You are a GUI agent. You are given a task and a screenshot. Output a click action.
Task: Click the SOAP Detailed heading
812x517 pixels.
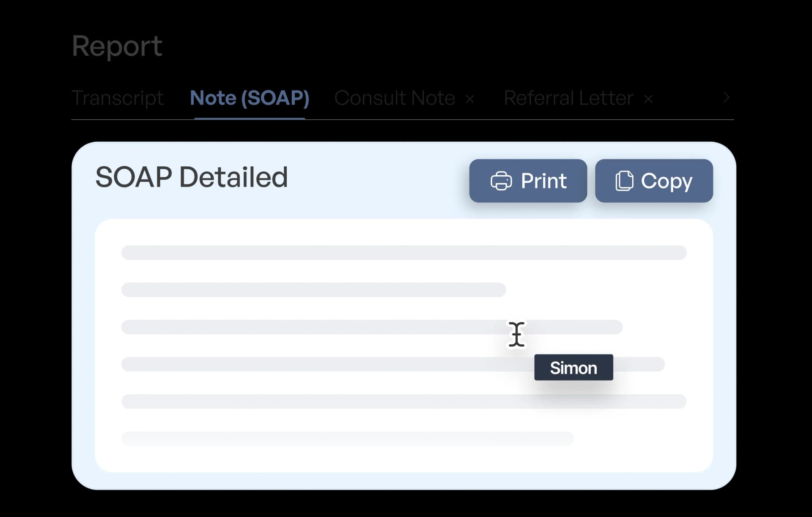tap(192, 177)
